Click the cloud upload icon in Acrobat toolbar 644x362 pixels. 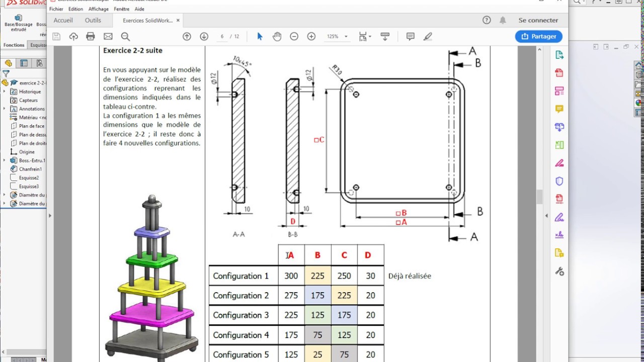click(73, 36)
